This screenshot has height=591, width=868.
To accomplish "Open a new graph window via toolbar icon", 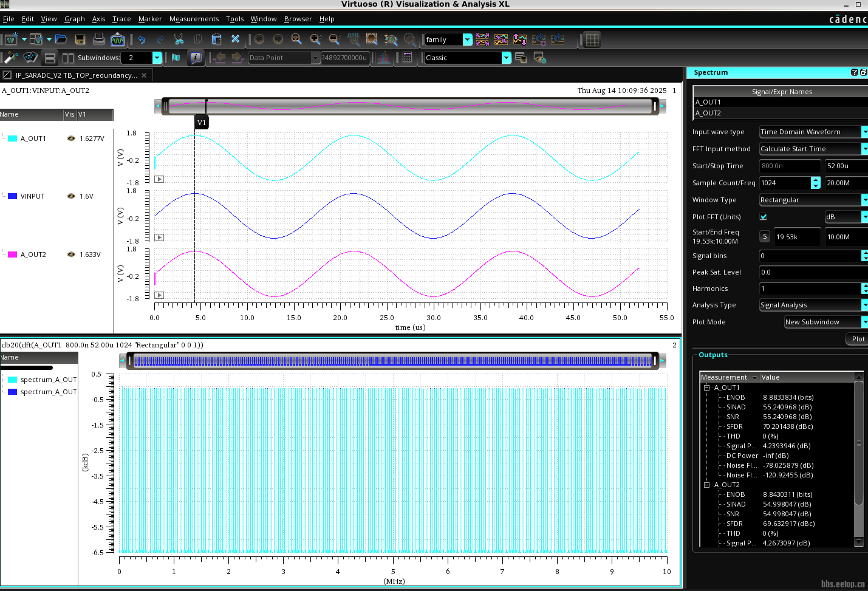I will (10, 39).
